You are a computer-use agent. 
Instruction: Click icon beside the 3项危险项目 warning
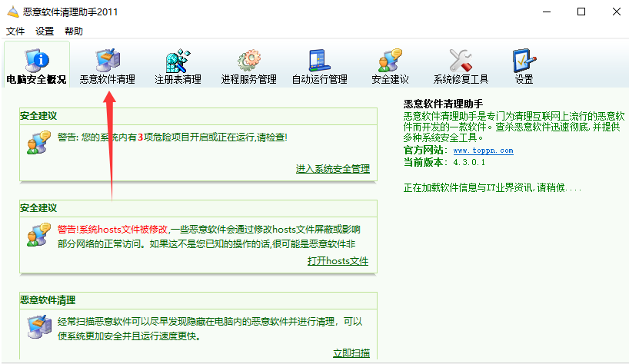click(x=38, y=143)
